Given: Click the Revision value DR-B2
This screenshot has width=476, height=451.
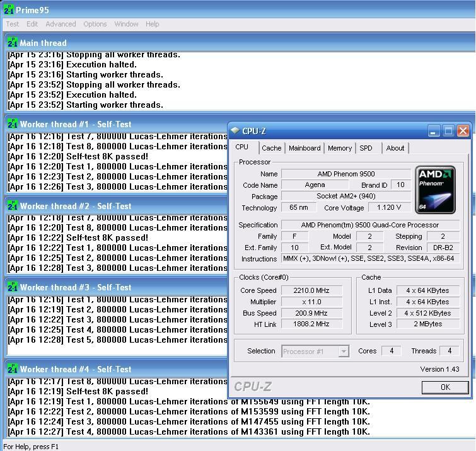Looking at the screenshot, I should (443, 248).
